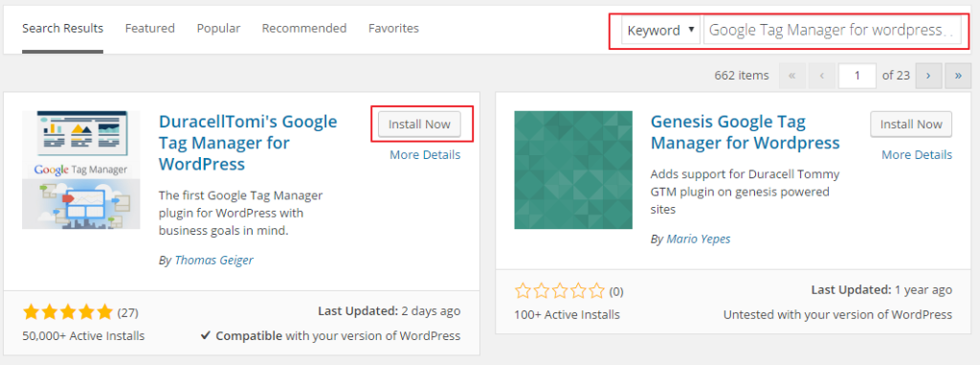This screenshot has width=980, height=365.
Task: Click the '100+ Active Installs' text
Action: click(x=567, y=314)
